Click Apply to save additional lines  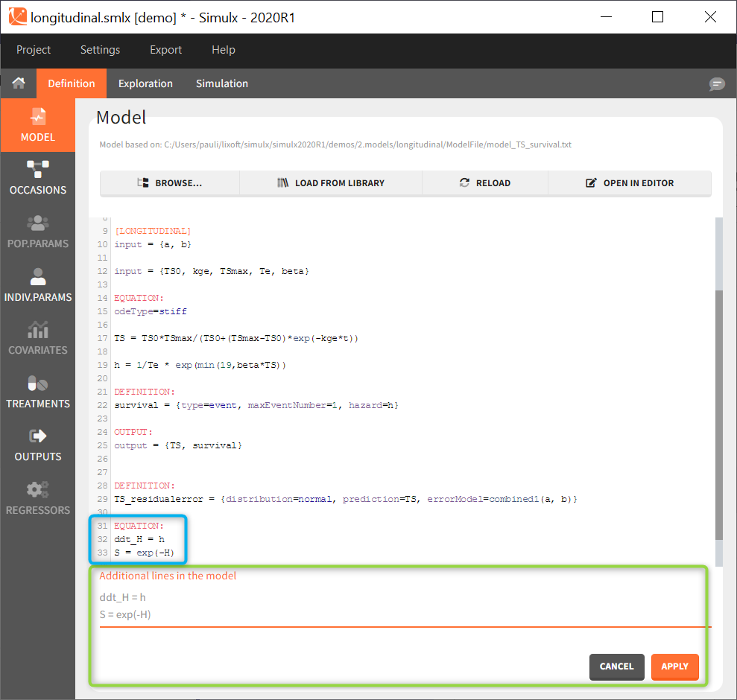point(674,666)
